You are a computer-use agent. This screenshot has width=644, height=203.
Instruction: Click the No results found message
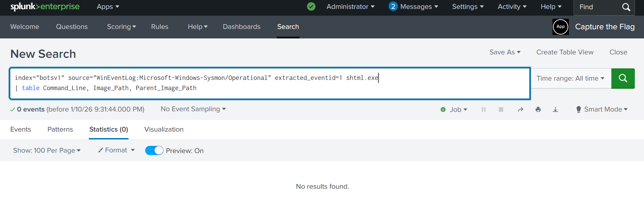click(322, 186)
